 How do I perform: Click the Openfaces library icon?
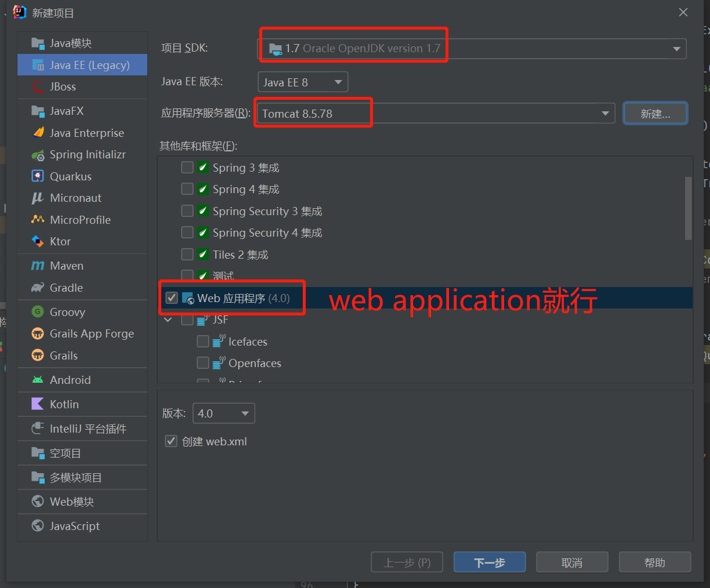[219, 363]
